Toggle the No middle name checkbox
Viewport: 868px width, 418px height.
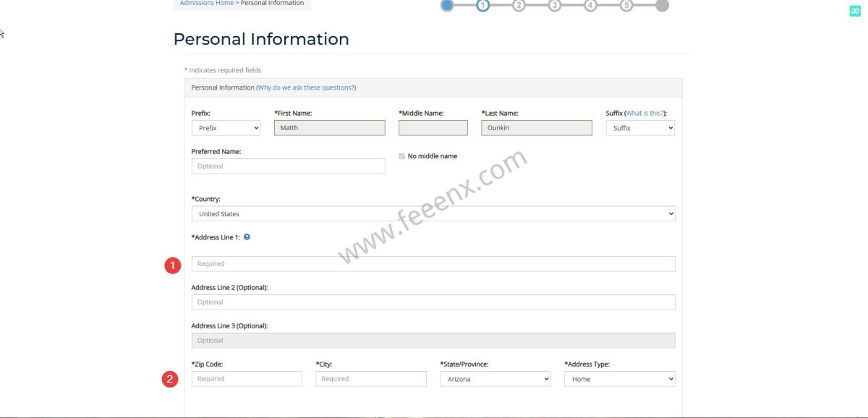(x=402, y=156)
